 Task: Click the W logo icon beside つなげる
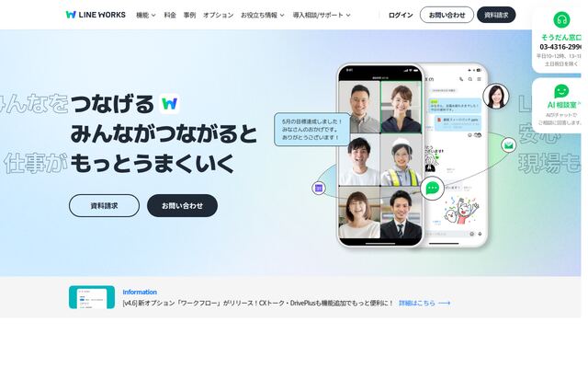[x=169, y=103]
